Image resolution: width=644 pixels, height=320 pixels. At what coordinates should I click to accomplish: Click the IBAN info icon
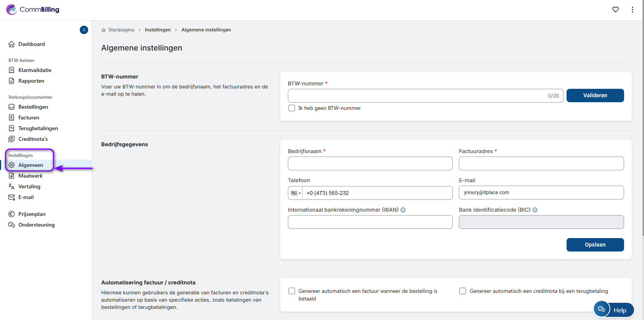click(x=403, y=210)
